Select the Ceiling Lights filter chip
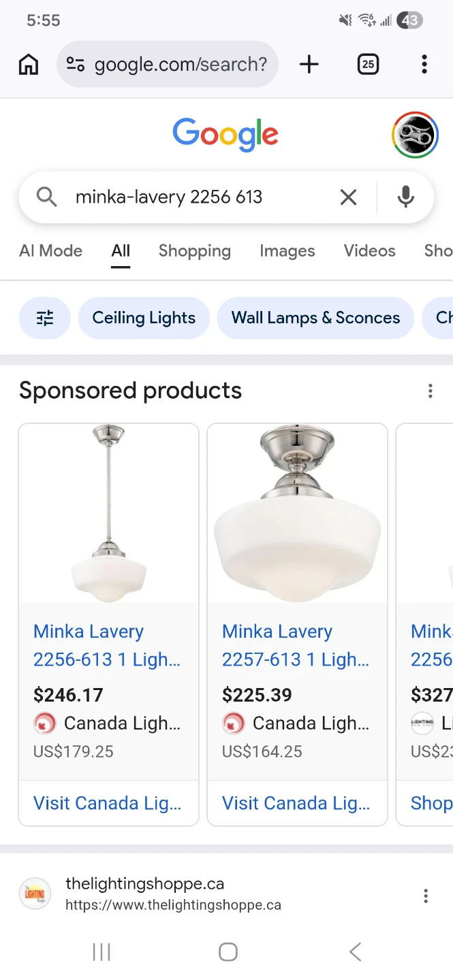This screenshot has width=453, height=980. click(144, 318)
